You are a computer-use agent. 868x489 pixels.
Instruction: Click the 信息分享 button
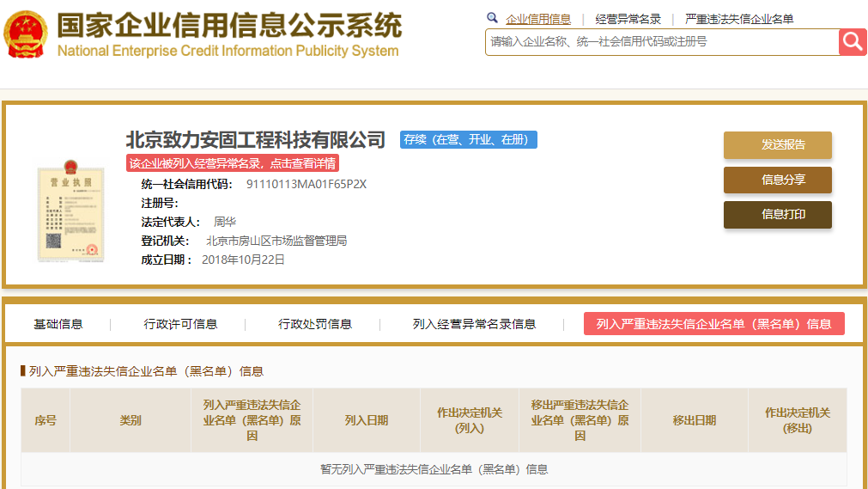click(x=778, y=180)
